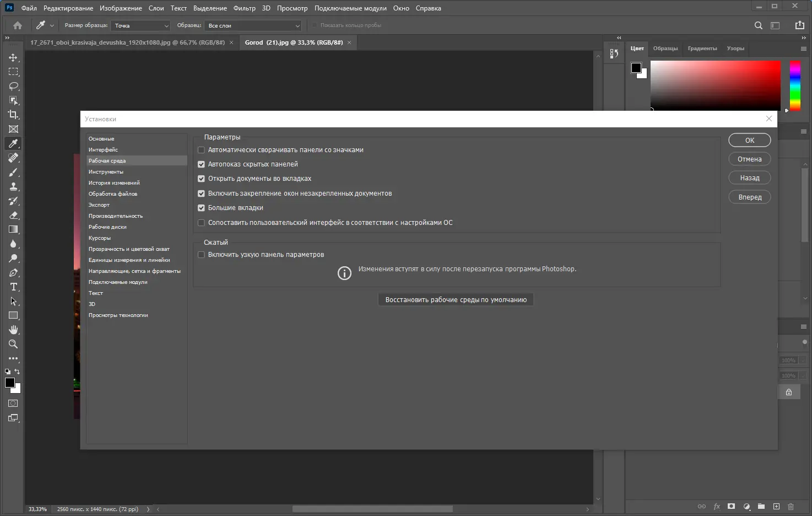Select the Eyedropper tool in toolbar

(13, 143)
